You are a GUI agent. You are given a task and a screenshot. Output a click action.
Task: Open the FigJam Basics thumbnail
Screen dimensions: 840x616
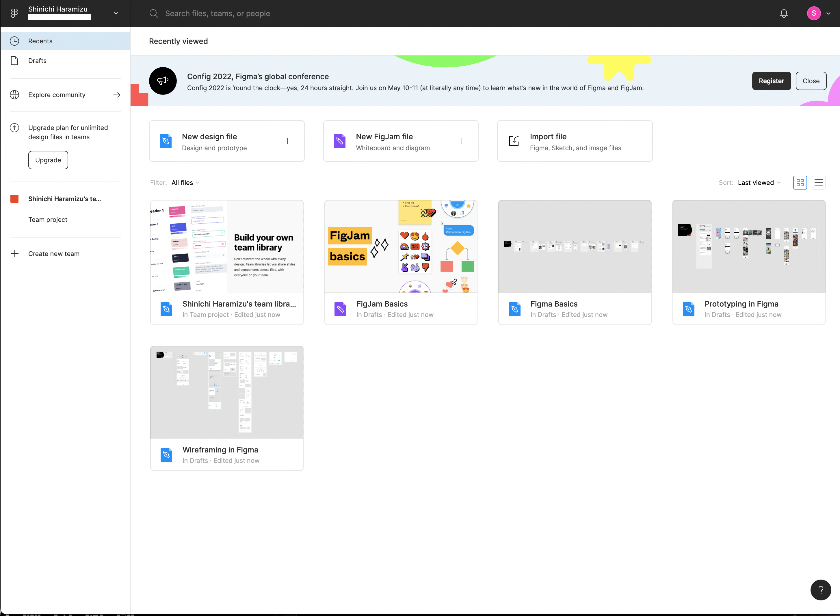click(x=400, y=246)
